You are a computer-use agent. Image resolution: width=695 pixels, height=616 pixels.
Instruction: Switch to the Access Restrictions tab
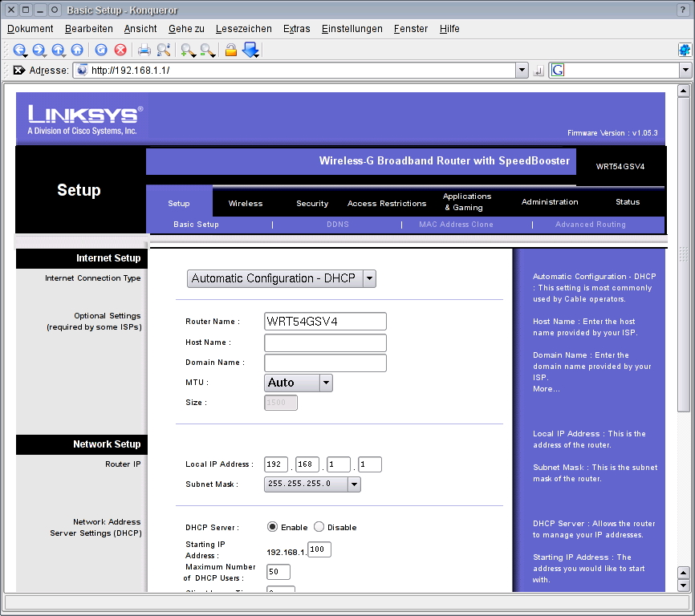[387, 203]
